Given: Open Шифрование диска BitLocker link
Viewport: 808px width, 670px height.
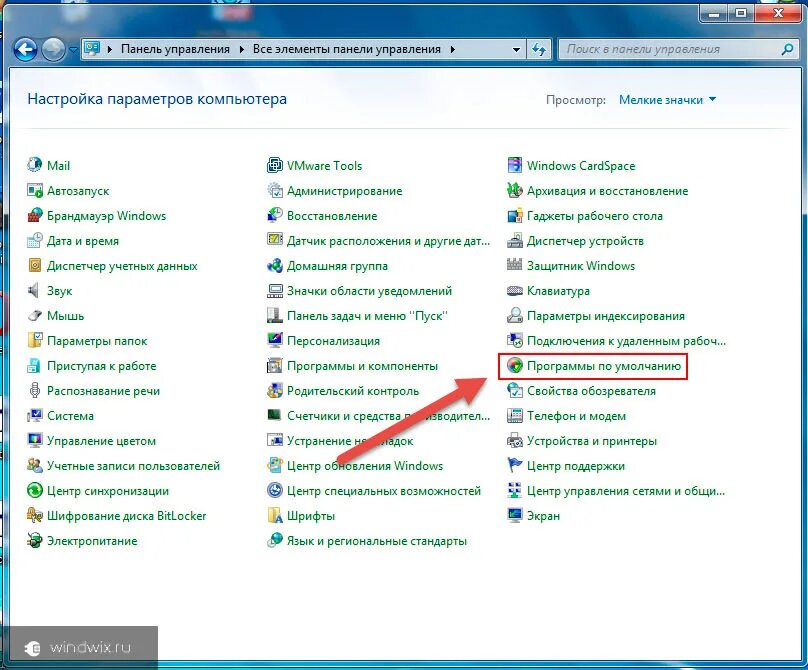Looking at the screenshot, I should point(127,516).
